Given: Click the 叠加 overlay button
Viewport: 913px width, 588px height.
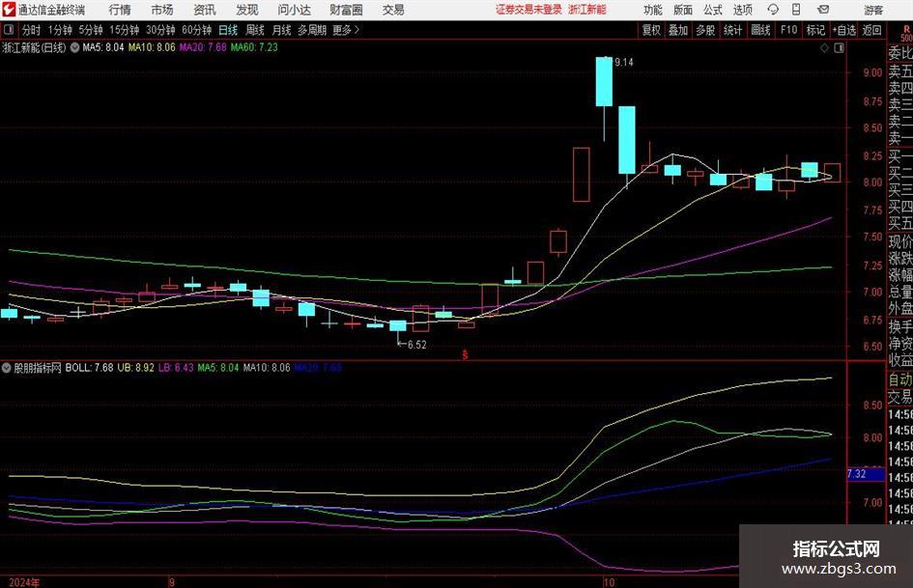Looking at the screenshot, I should pos(678,30).
